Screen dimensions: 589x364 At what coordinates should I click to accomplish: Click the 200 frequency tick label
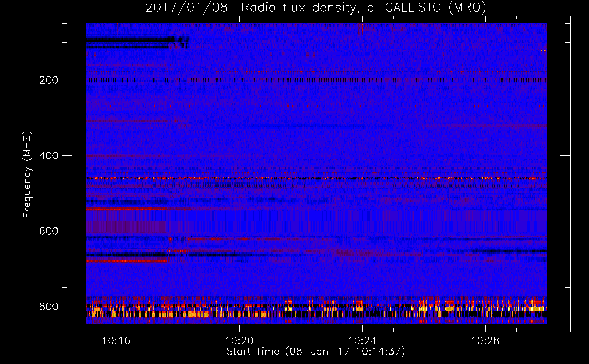click(49, 80)
